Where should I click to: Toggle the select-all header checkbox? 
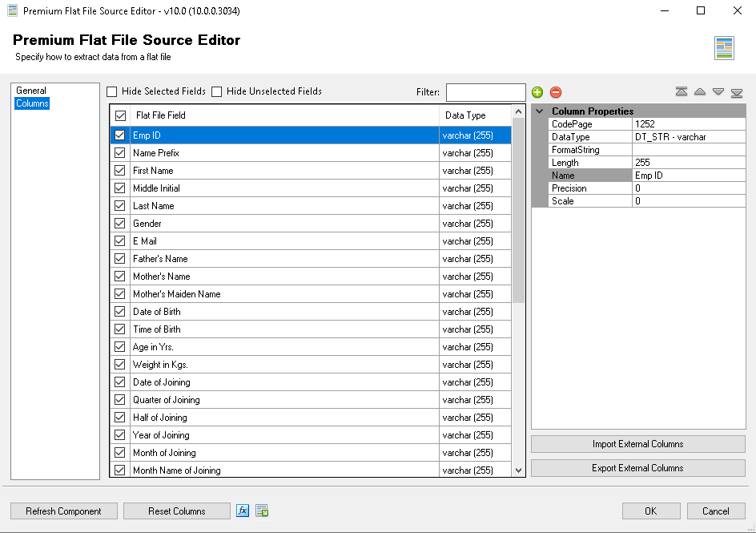tap(121, 115)
